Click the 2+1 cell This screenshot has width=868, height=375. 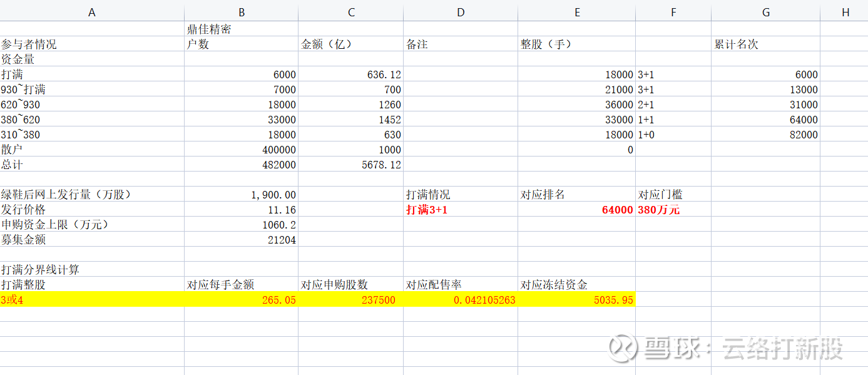coord(673,104)
